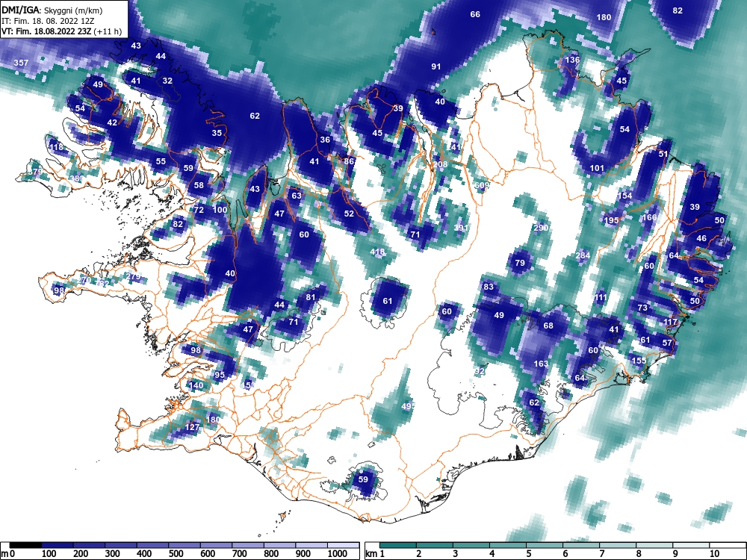Click the visibility value 35 on the map
Screen dimensions: 747x560
pyautogui.click(x=217, y=133)
